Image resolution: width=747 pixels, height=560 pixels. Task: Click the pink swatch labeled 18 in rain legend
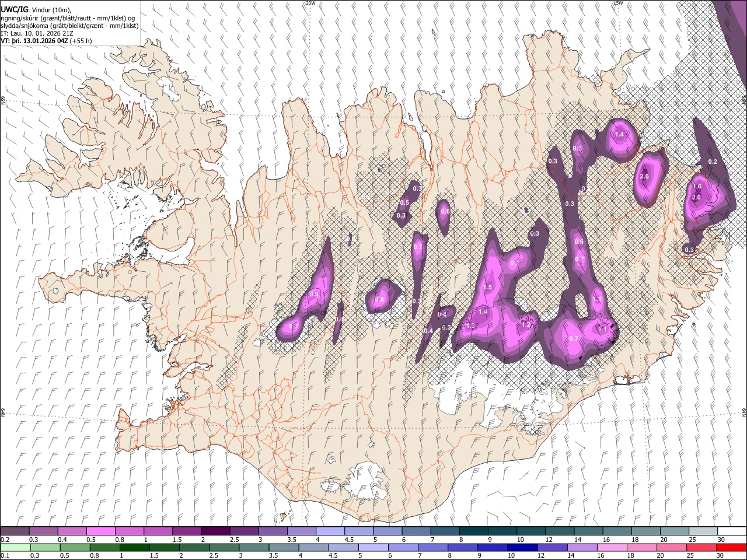click(641, 547)
